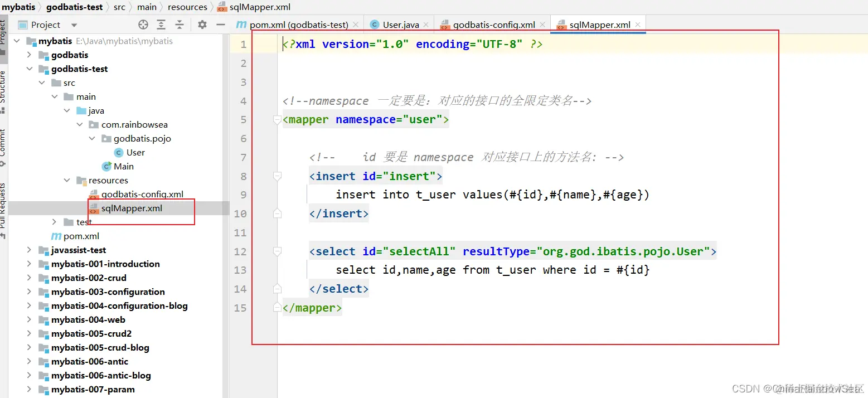Click the resources folder icon in tree

tap(81, 180)
